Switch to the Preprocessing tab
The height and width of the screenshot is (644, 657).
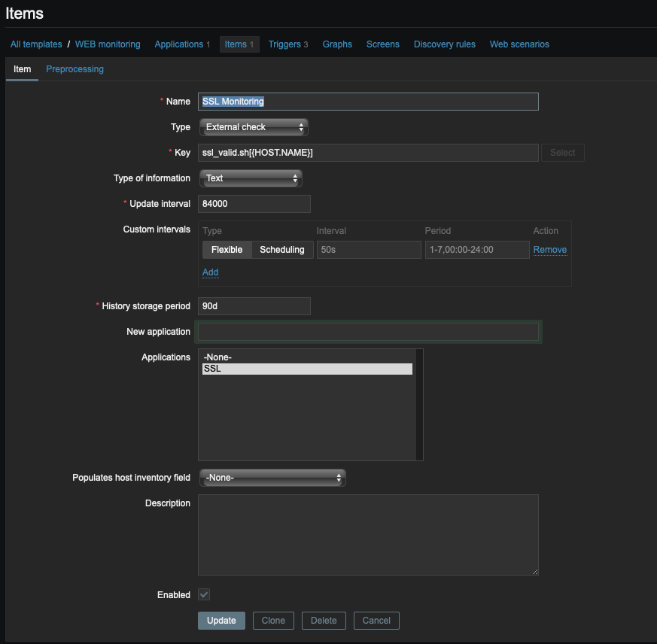pos(75,69)
